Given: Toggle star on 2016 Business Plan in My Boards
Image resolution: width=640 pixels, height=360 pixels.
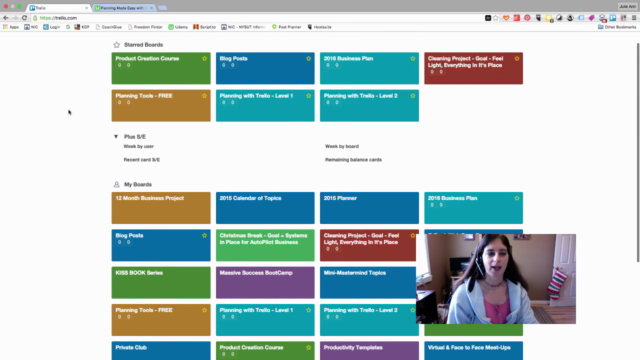Looking at the screenshot, I should 517,198.
